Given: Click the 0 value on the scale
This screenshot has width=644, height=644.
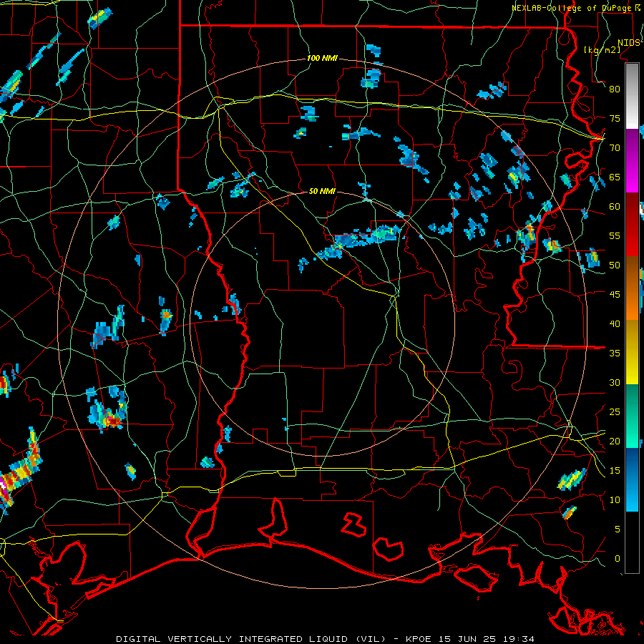Looking at the screenshot, I should [x=618, y=559].
